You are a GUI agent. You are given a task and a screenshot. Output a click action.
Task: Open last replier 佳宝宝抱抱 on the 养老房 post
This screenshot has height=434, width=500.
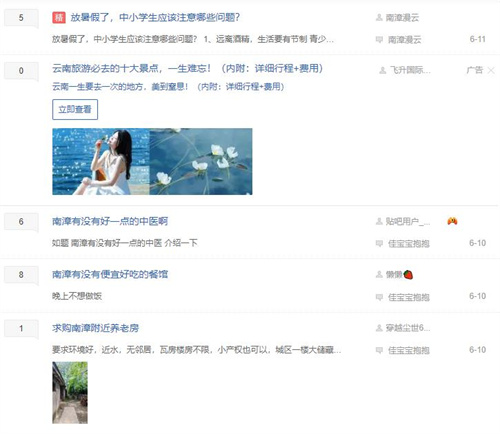coord(409,350)
